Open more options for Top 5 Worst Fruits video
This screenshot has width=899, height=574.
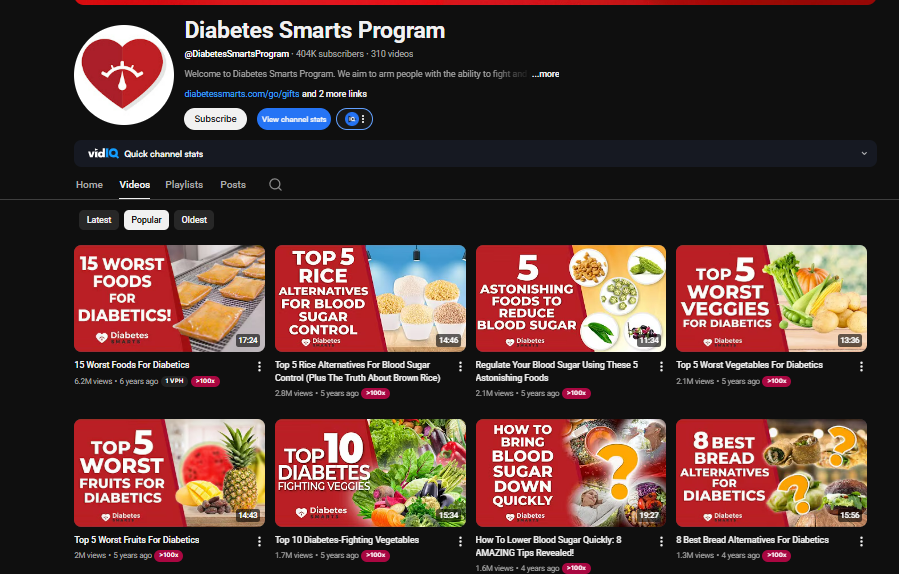point(260,540)
